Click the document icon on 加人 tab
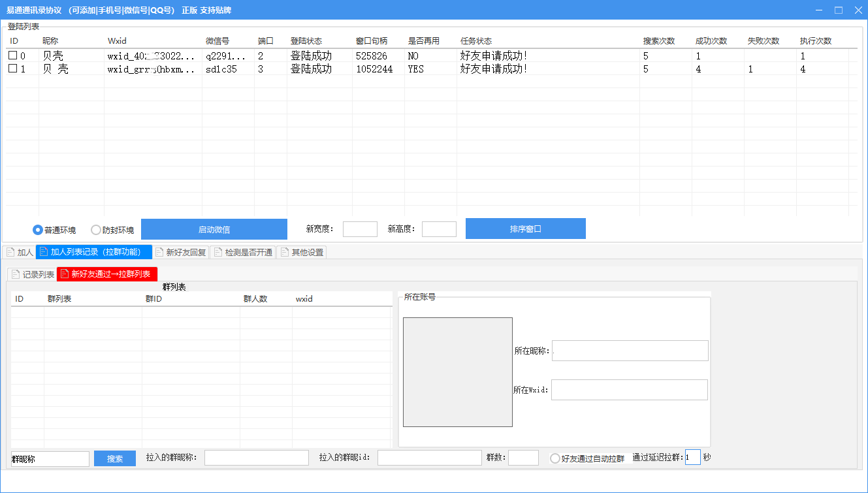 click(10, 252)
